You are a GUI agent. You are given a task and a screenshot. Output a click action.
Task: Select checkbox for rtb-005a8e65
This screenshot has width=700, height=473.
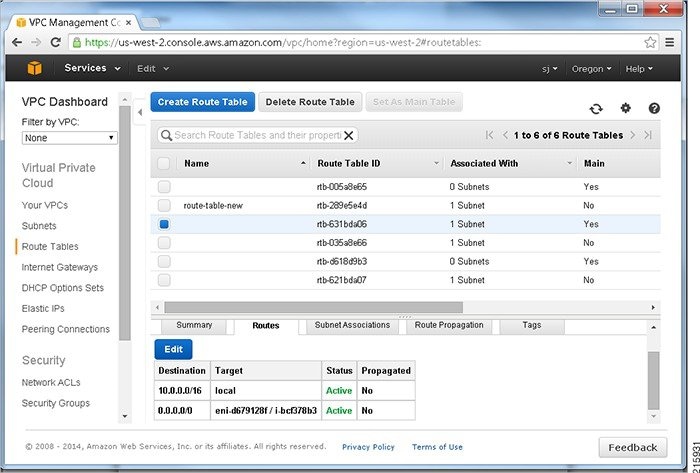click(x=164, y=187)
